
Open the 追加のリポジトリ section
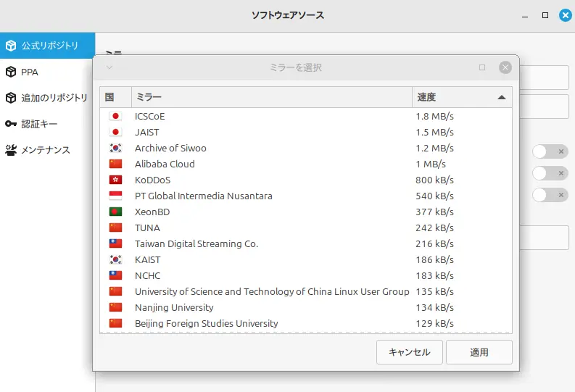tap(47, 98)
